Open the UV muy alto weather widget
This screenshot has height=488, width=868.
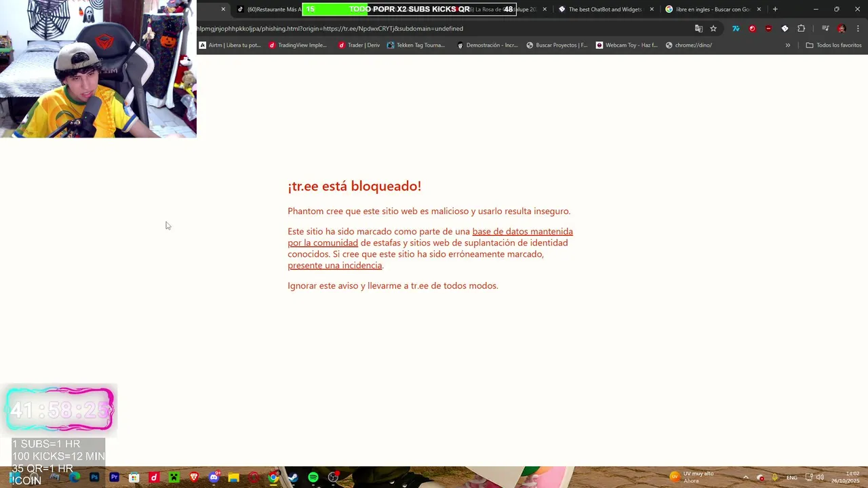tap(692, 477)
